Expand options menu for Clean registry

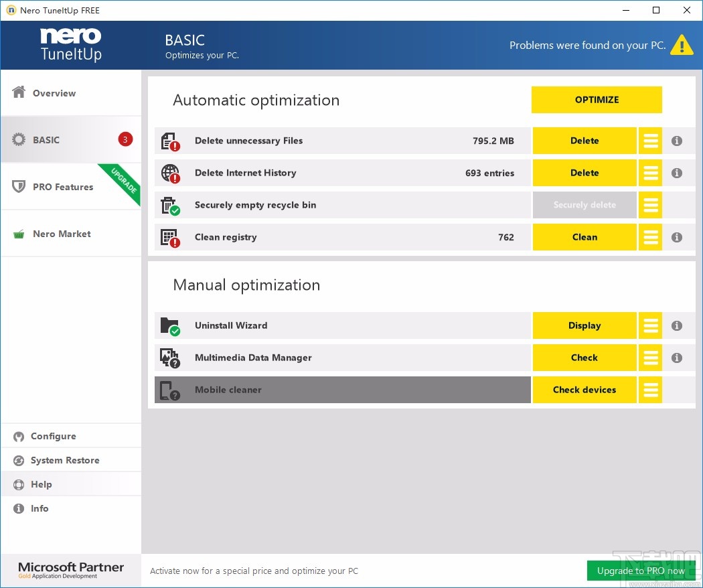point(651,237)
